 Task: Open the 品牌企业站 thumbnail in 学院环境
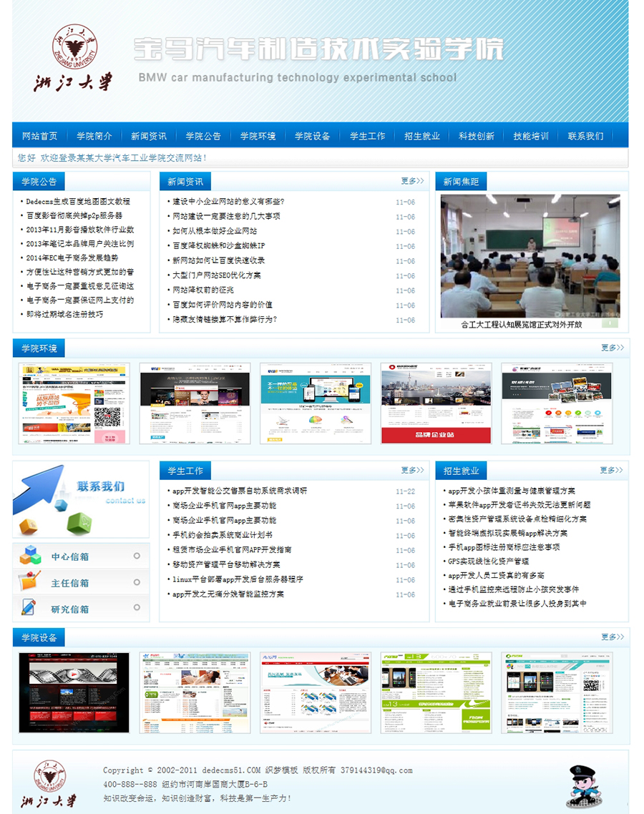point(436,403)
